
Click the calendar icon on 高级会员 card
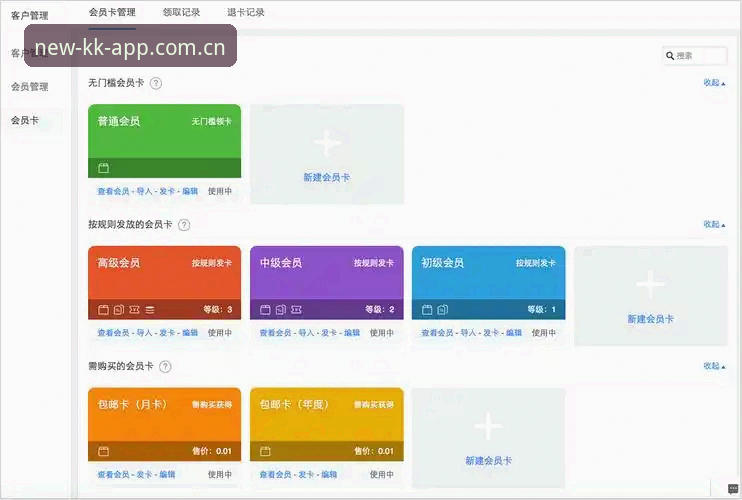[x=103, y=310]
